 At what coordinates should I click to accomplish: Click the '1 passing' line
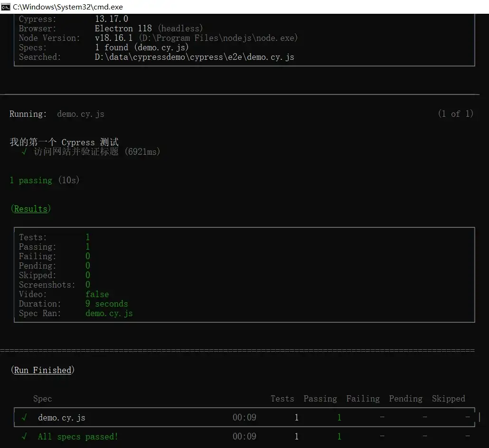31,180
